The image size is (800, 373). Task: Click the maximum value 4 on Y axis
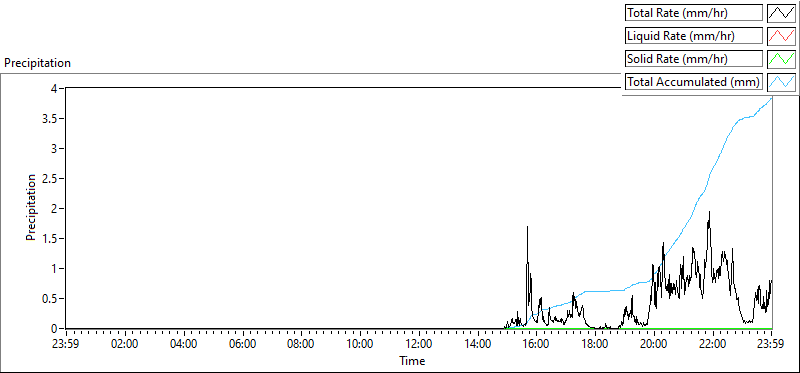click(61, 89)
